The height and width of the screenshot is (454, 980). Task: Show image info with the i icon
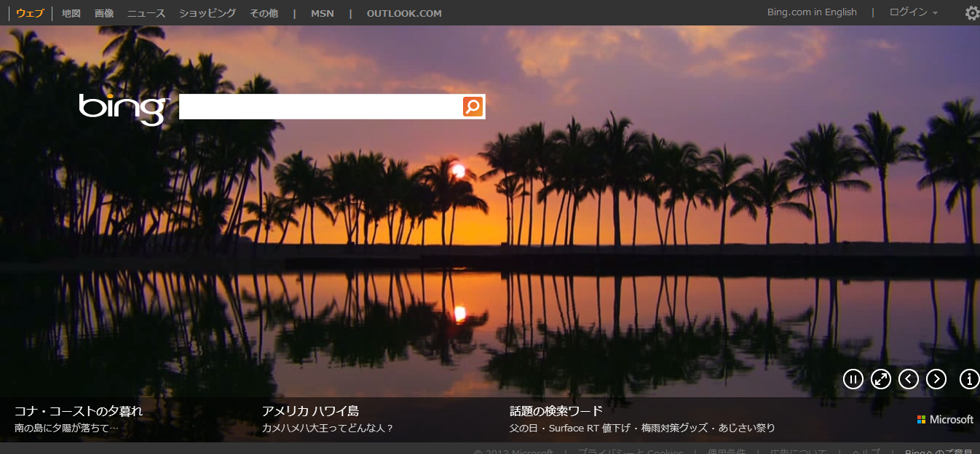pos(969,379)
